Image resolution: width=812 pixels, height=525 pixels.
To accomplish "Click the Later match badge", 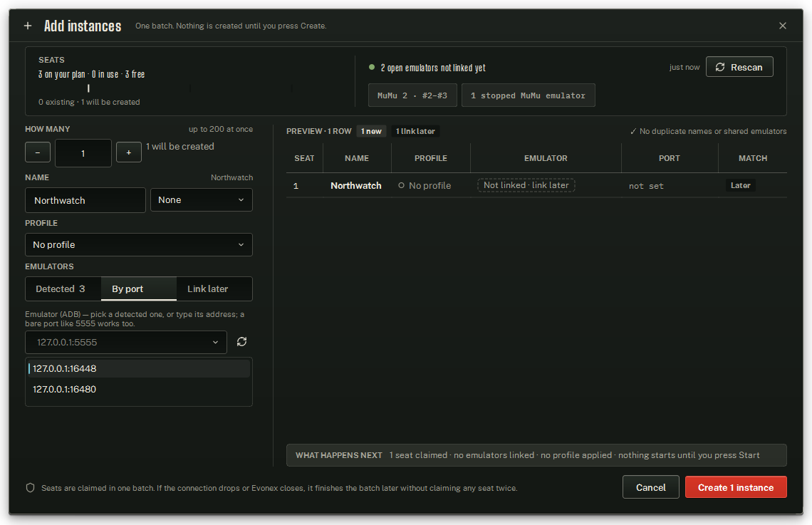I will pos(741,185).
